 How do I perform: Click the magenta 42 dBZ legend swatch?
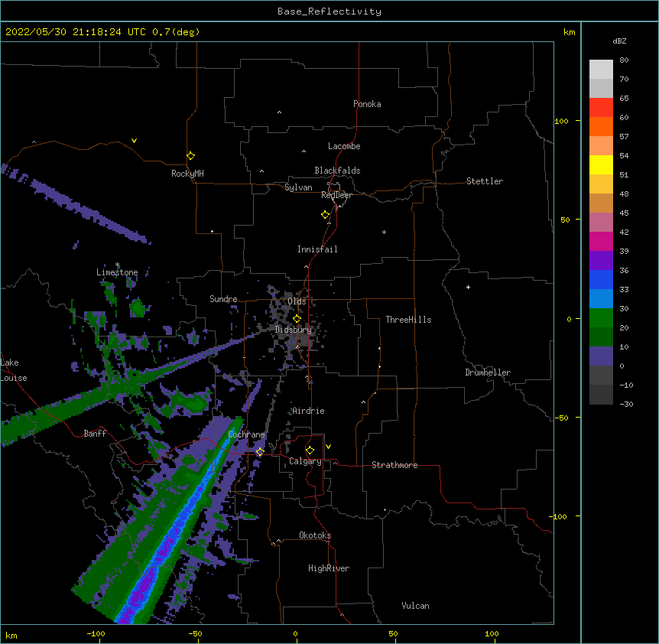[x=601, y=241]
